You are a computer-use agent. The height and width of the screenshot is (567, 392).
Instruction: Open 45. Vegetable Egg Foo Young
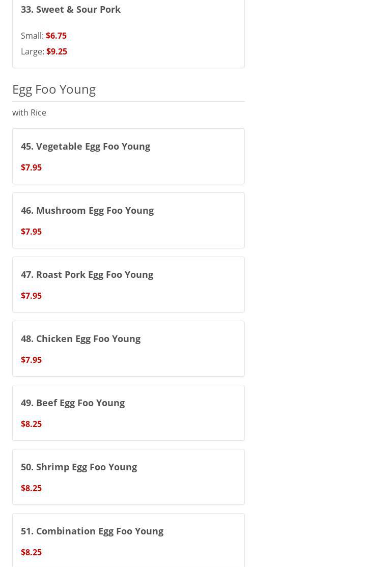(86, 146)
